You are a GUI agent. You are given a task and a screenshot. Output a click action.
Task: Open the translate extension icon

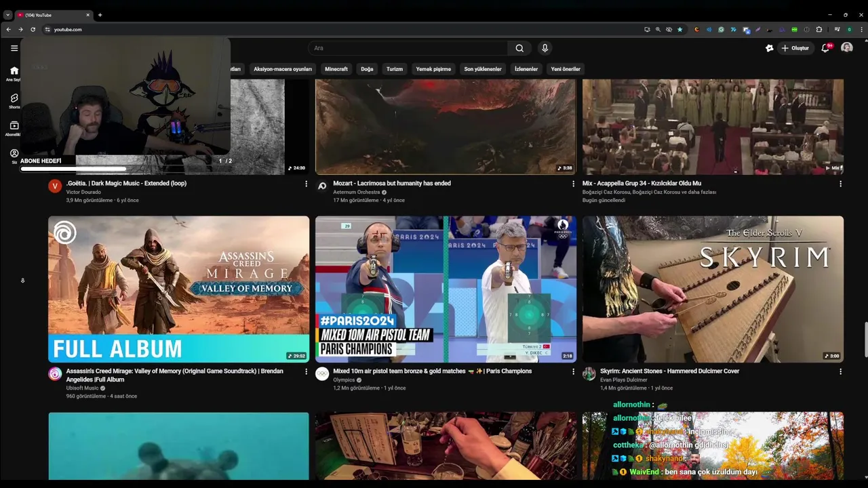tap(746, 29)
